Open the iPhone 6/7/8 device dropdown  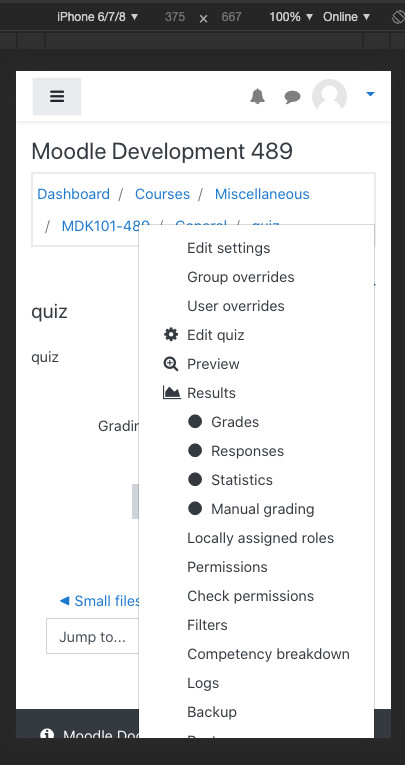[x=98, y=17]
